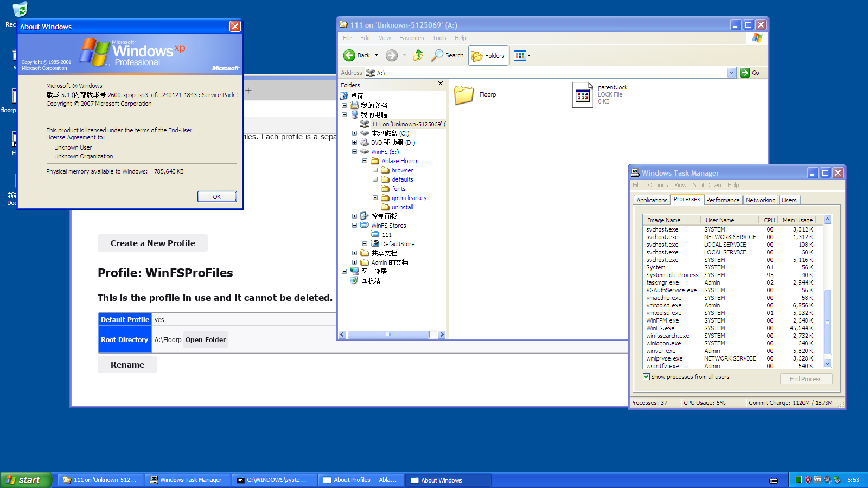Select 网上邻居 network places icon

[x=354, y=271]
